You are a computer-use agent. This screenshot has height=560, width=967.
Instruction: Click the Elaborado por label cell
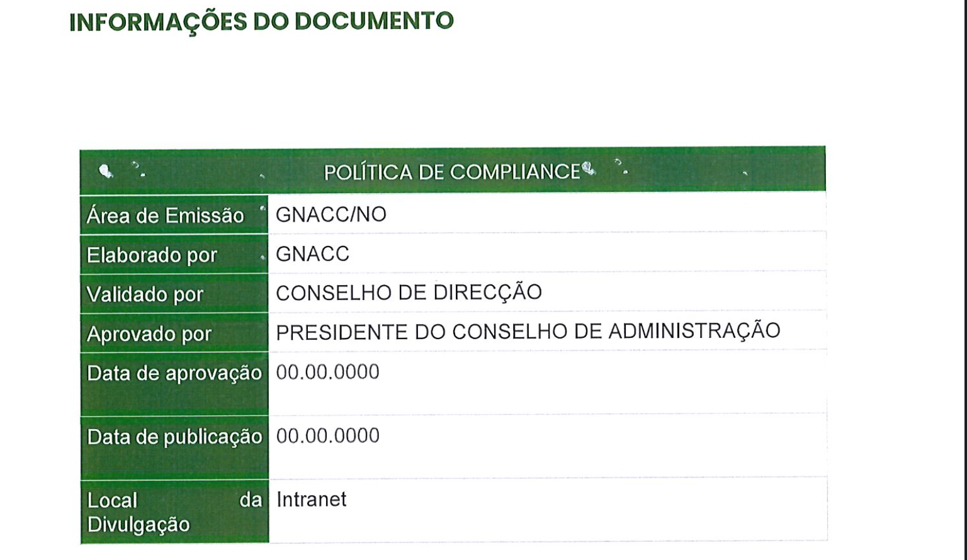[152, 255]
